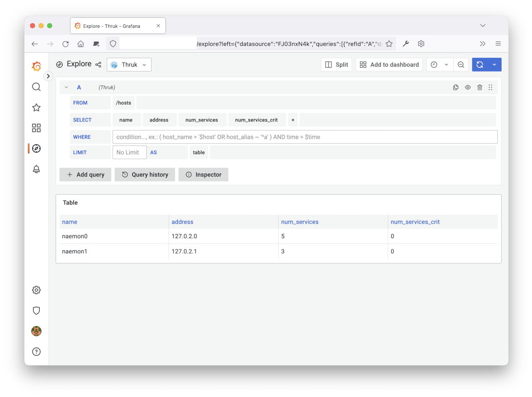Open Alerting bell icon
Screen dimensions: 532x397
pyautogui.click(x=36, y=169)
